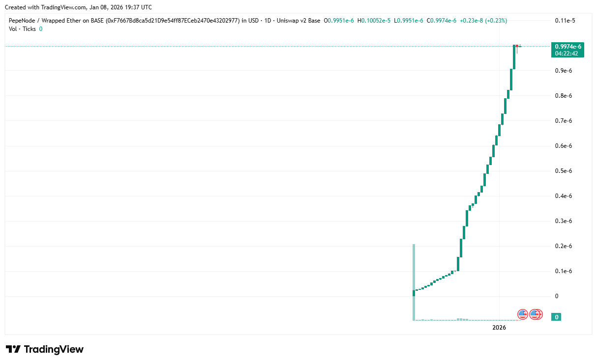Click the current price label 0.9974e-6

tap(568, 47)
